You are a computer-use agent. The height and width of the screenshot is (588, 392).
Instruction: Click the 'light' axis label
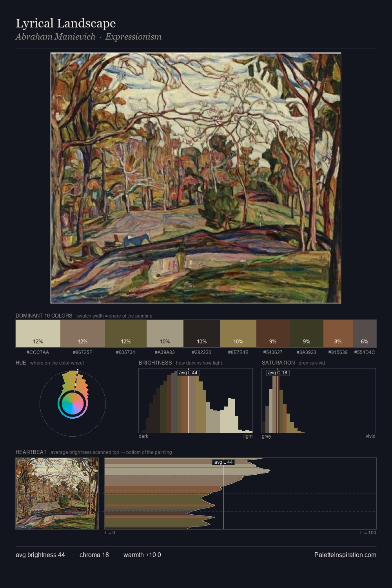click(248, 436)
